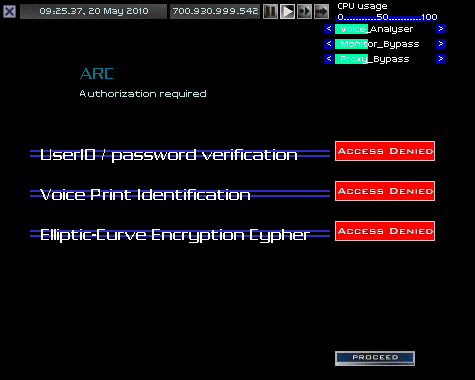Image resolution: width=475 pixels, height=380 pixels.
Task: Select the mega fast-forward speed icon
Action: point(321,11)
